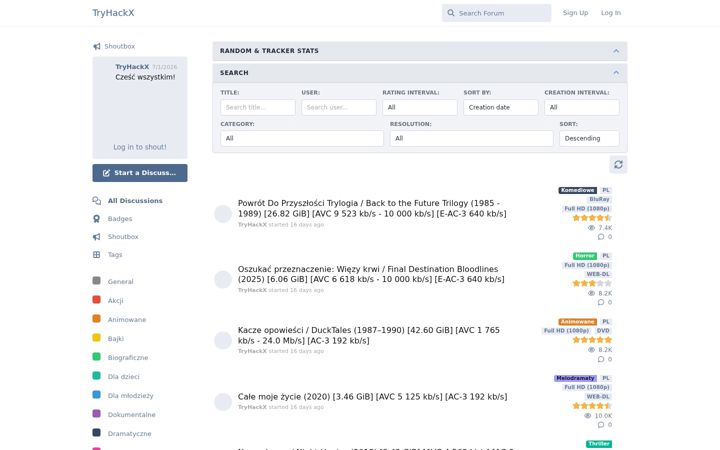Image resolution: width=720 pixels, height=450 pixels.
Task: Click avatar of Final Destination Bloodlines post
Action: click(x=223, y=279)
